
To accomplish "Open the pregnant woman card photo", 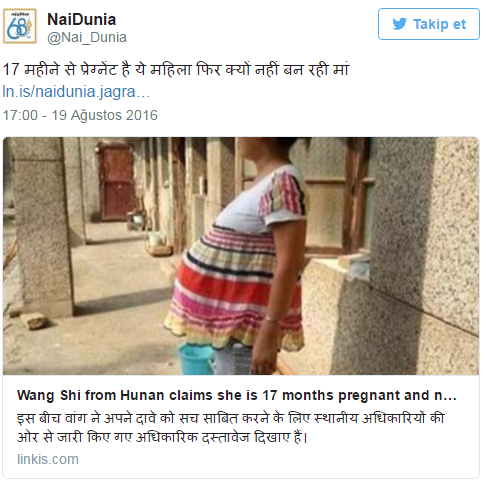I will (241, 256).
